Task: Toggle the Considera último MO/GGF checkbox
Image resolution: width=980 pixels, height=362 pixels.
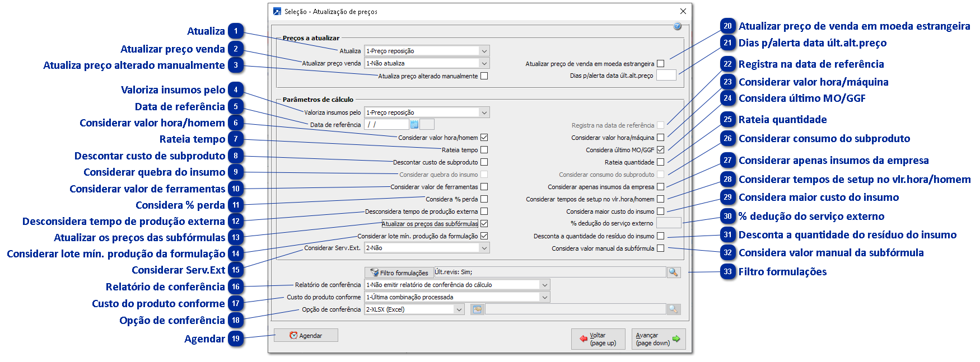Action: tap(661, 150)
